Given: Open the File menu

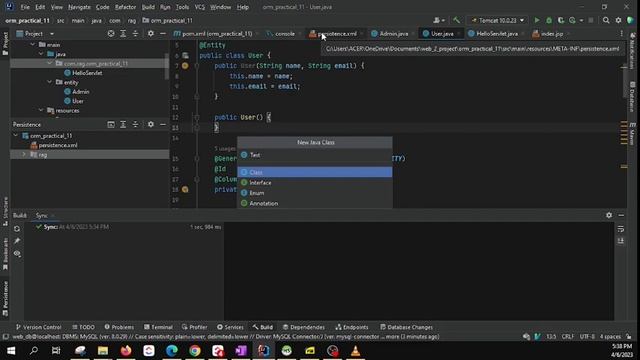Looking at the screenshot, I should (25, 7).
